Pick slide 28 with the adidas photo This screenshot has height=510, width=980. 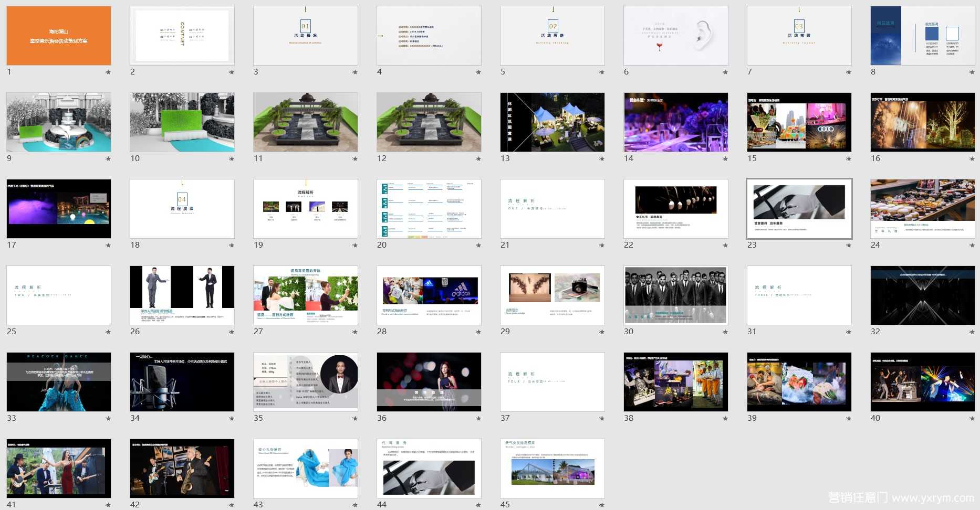click(429, 295)
